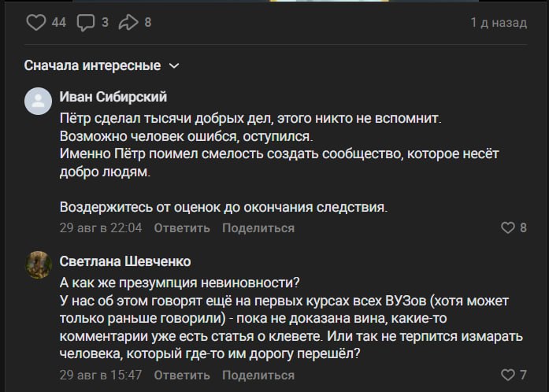Share Светлана Шевченко's comment via Поделиться
Image resolution: width=549 pixels, height=392 pixels.
[258, 375]
